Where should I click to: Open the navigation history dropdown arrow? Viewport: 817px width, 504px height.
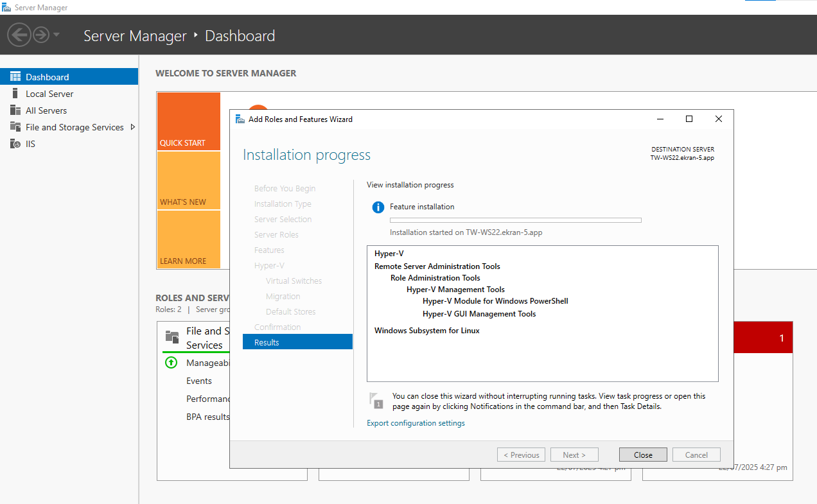pyautogui.click(x=57, y=35)
